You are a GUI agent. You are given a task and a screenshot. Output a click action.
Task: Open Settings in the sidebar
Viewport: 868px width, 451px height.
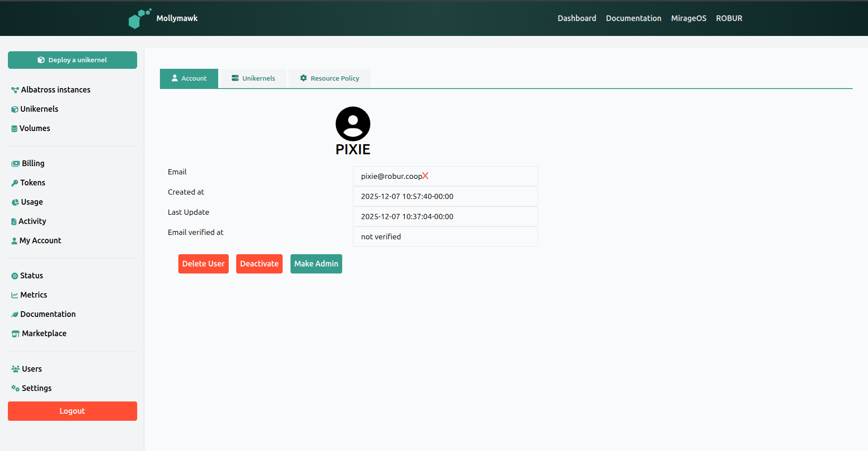click(x=36, y=388)
